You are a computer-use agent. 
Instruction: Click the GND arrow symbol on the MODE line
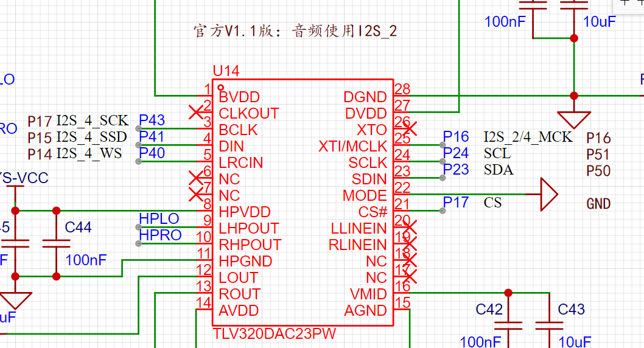549,194
